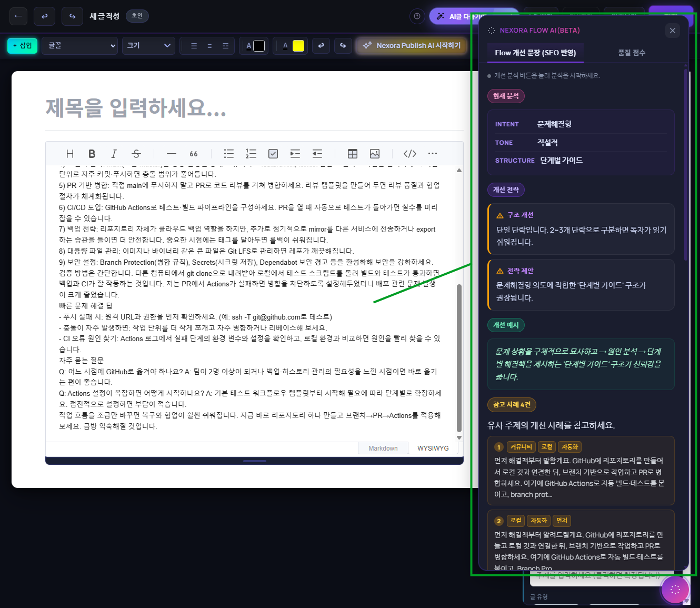
Task: Open the 글꼴 font dropdown
Action: pos(81,46)
